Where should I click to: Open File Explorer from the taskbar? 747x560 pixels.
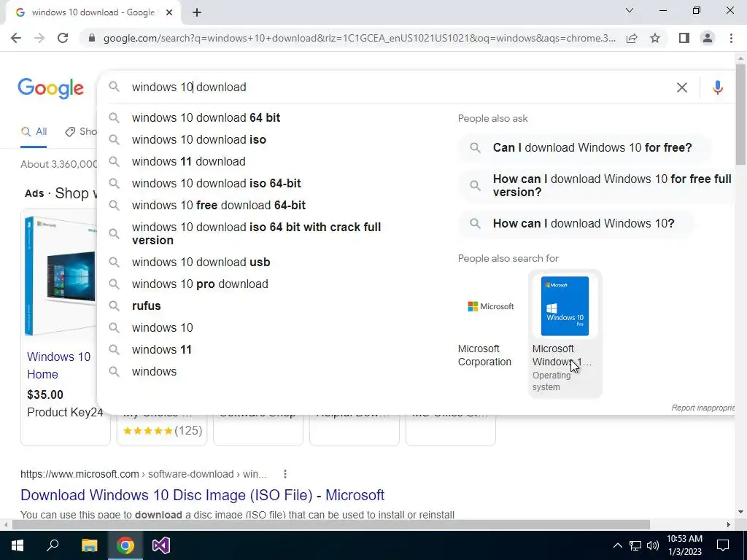tap(89, 545)
